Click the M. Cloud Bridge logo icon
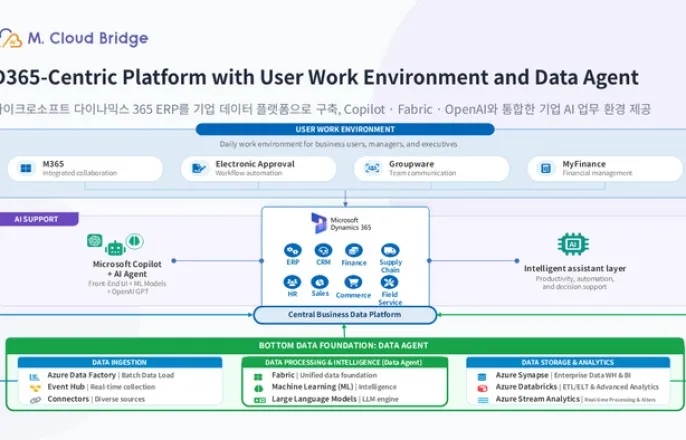Viewport: 686px width, 440px height. [x=10, y=38]
